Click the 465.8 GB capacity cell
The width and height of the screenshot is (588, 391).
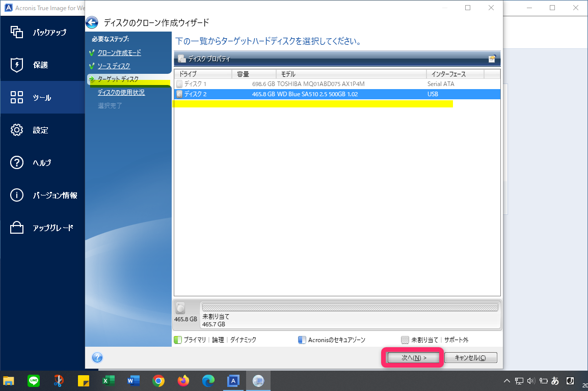263,94
